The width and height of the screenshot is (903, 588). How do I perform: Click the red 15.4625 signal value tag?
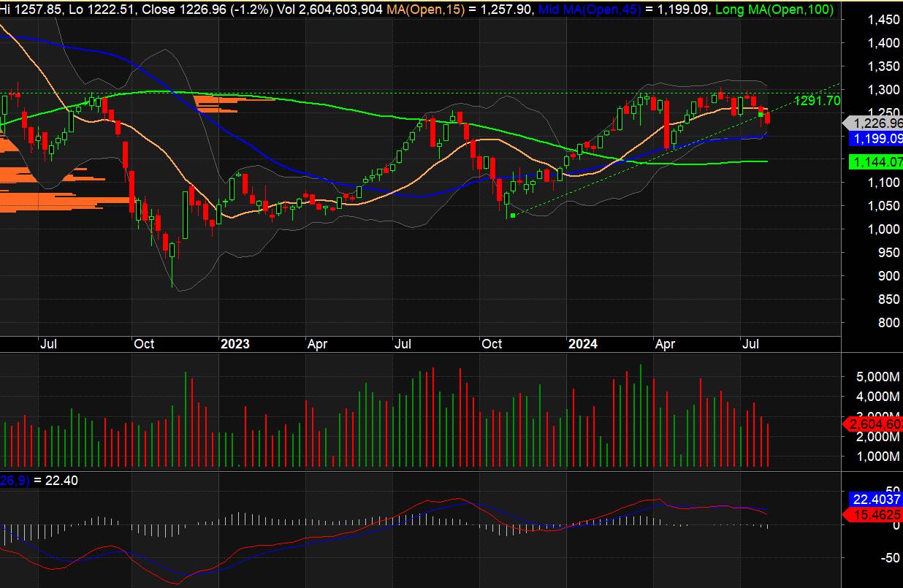873,515
